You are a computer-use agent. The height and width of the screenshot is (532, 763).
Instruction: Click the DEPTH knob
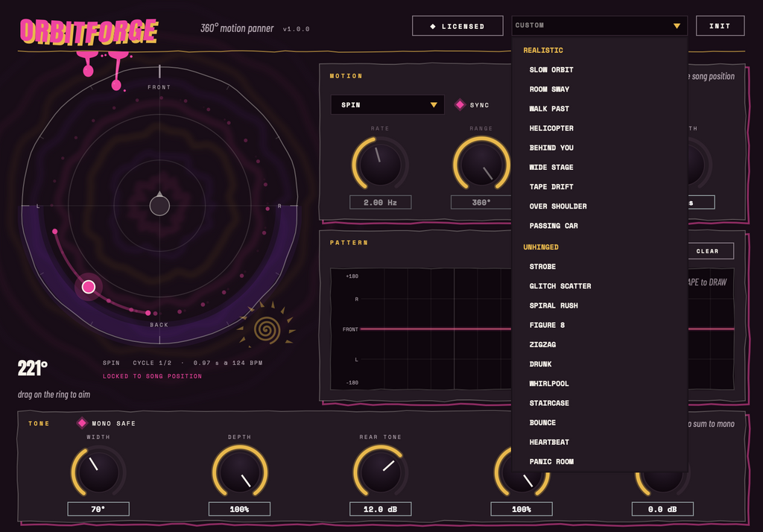click(x=239, y=472)
